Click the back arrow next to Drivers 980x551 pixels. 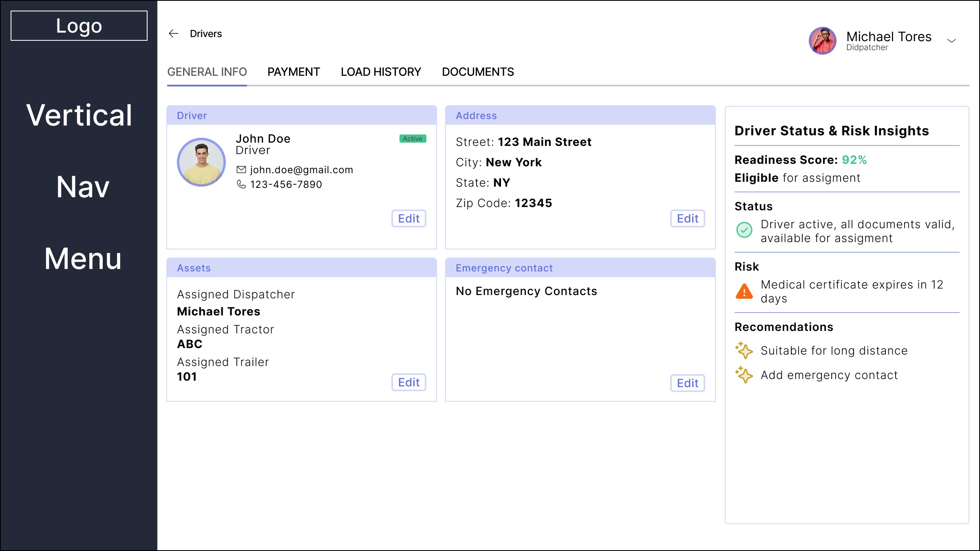click(x=174, y=34)
